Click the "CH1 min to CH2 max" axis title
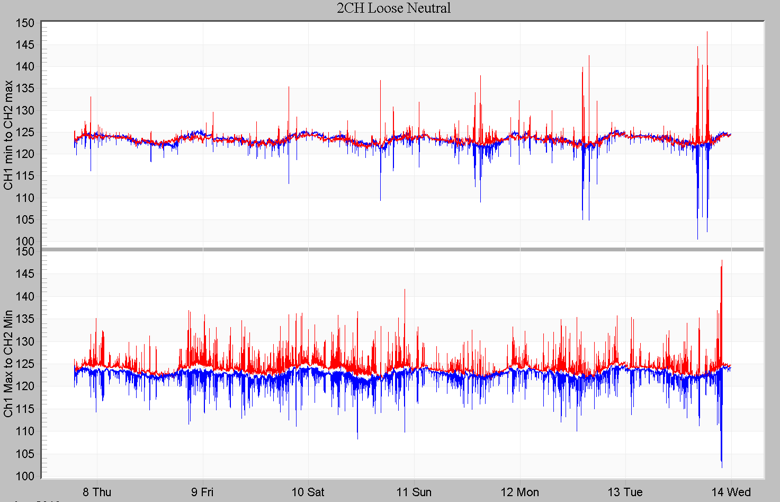780x502 pixels. [x=8, y=135]
